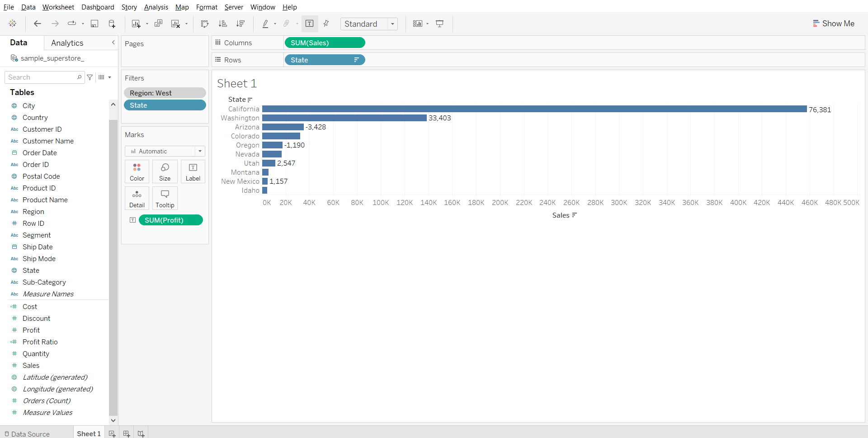Toggle the Fix Axes pin icon
The height and width of the screenshot is (438, 868).
point(326,24)
